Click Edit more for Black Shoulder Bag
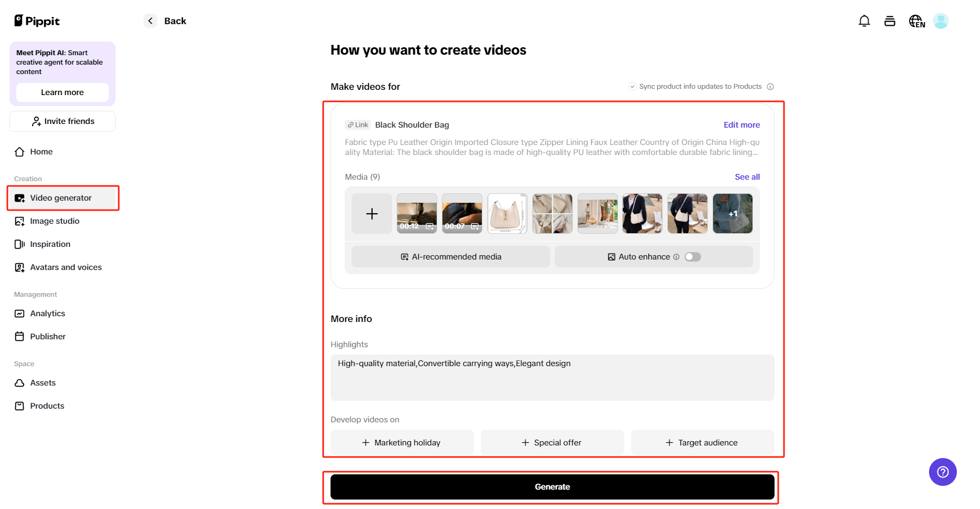 coord(741,124)
